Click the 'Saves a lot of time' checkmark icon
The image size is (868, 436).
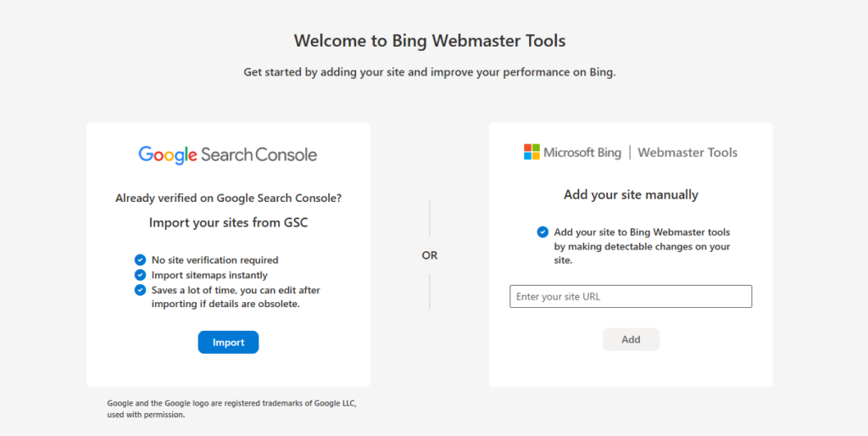pos(140,290)
